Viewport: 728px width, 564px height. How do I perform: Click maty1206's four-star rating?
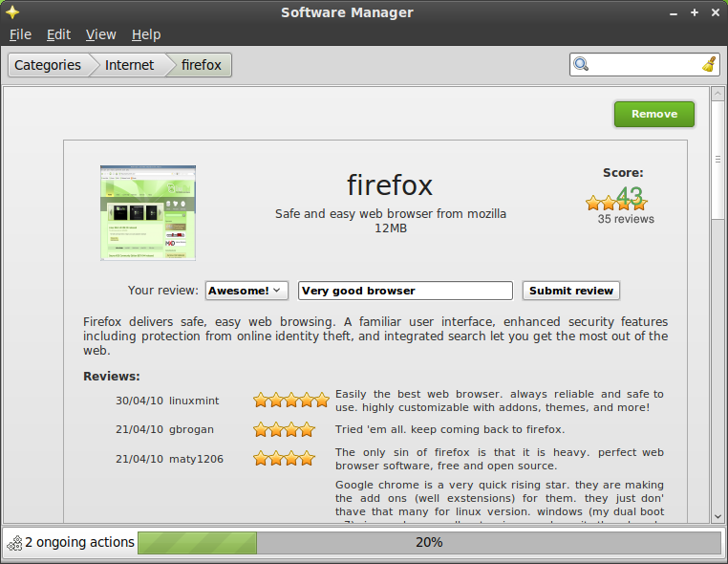click(284, 459)
